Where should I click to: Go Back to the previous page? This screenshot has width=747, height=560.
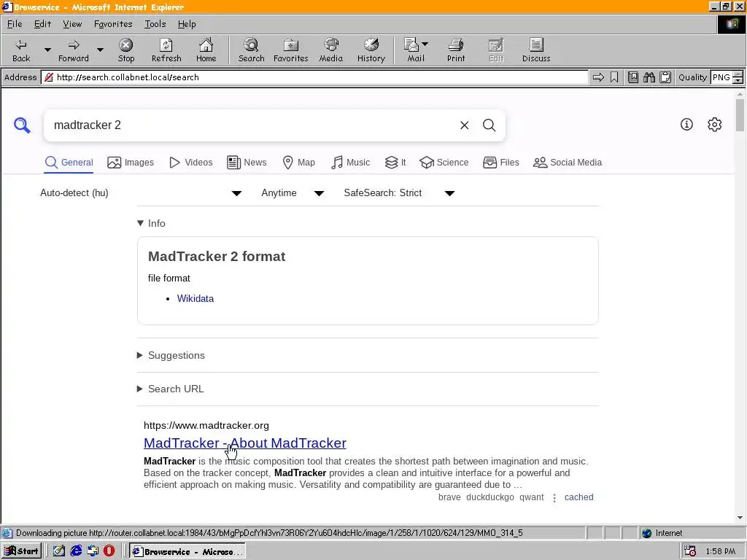21,50
